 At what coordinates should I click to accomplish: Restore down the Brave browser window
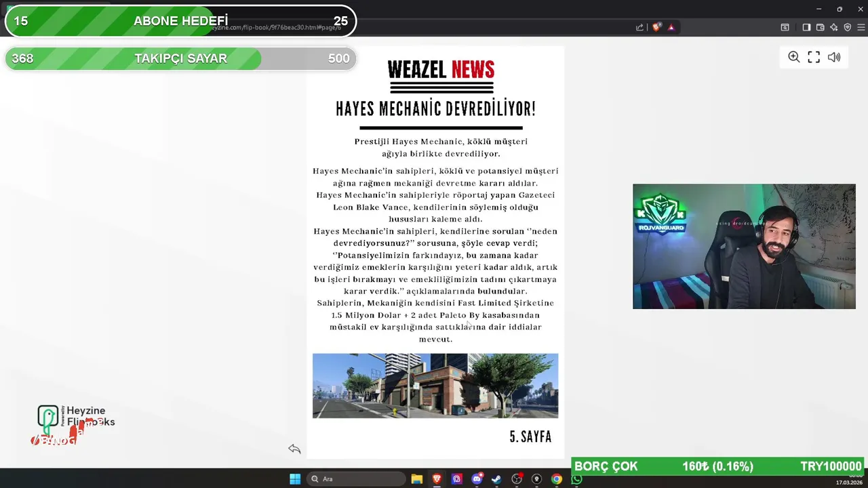[840, 9]
